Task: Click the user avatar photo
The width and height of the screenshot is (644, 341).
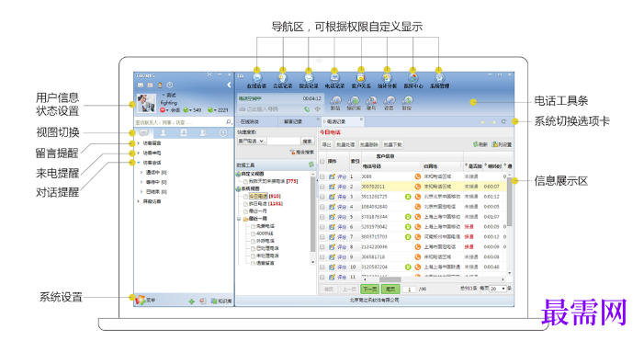Action: (x=146, y=103)
